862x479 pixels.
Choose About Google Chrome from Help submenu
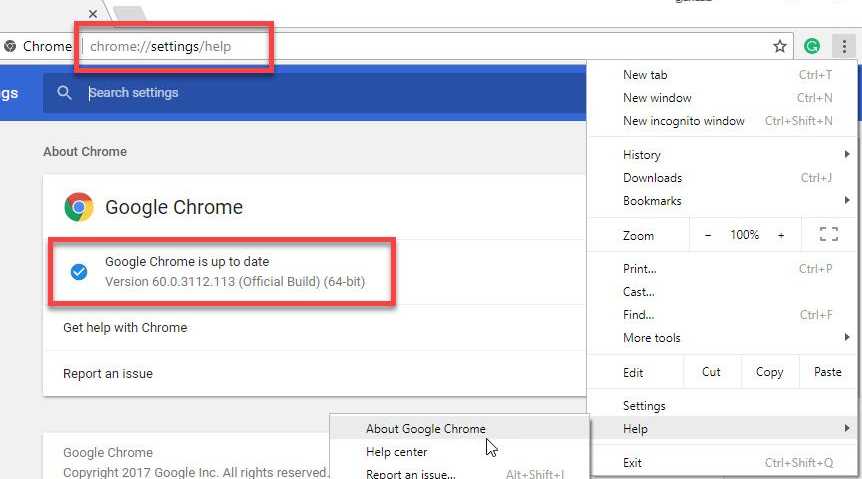click(x=426, y=429)
